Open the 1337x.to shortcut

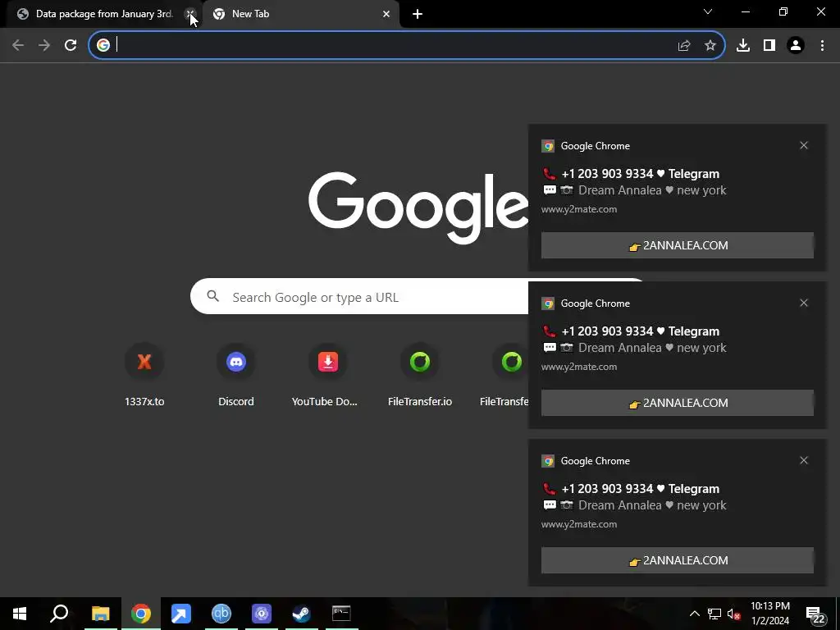point(144,375)
